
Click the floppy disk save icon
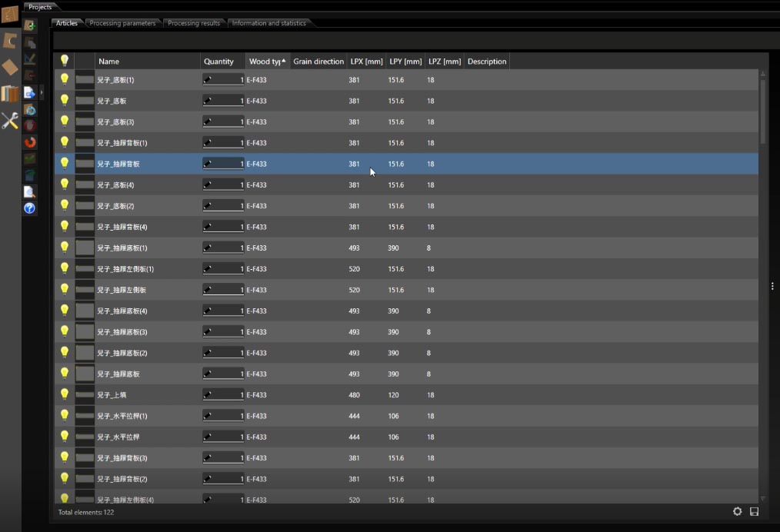click(754, 512)
